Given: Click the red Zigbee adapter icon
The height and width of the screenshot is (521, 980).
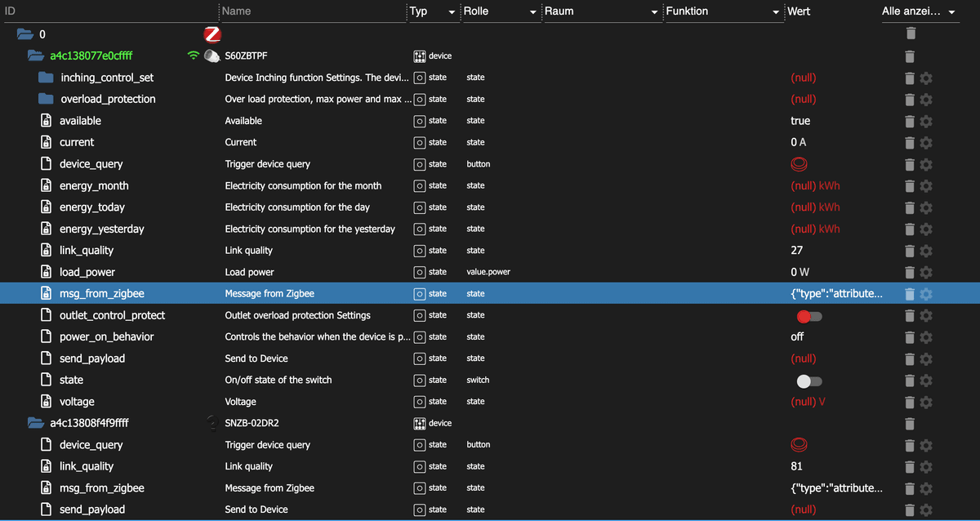Looking at the screenshot, I should [212, 34].
